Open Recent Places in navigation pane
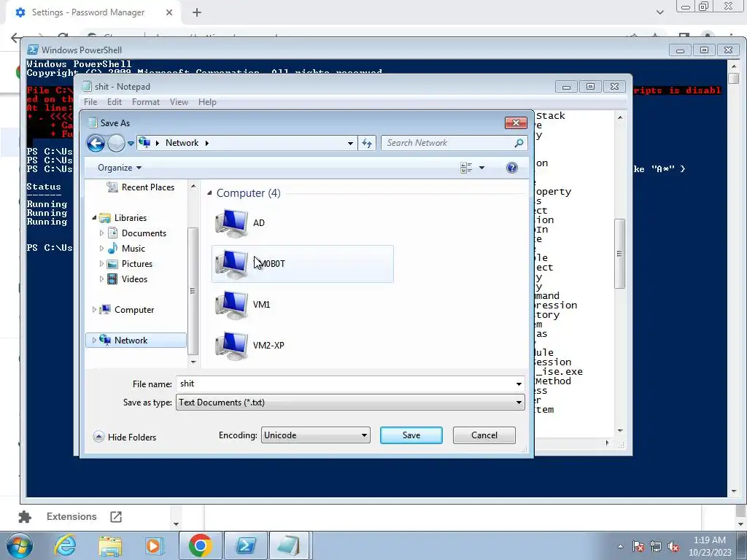Screen dimensions: 747x560 (x=141, y=187)
